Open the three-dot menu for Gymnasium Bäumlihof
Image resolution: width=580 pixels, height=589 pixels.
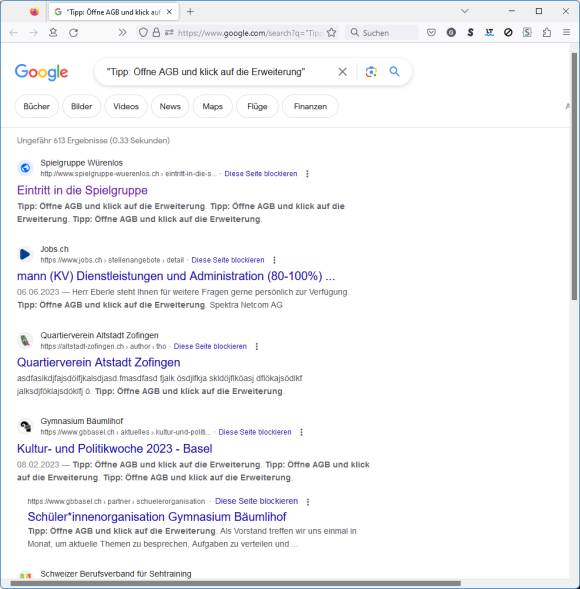pos(301,432)
